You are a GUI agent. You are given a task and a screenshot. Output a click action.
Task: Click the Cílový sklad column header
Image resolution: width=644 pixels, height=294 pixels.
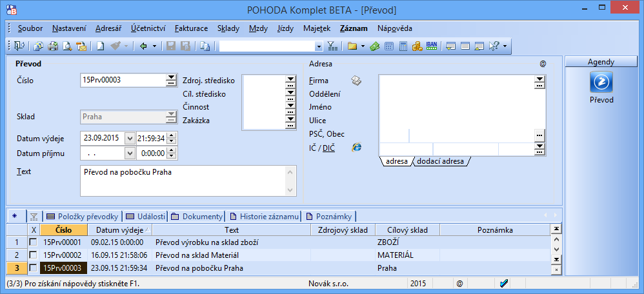[407, 230]
